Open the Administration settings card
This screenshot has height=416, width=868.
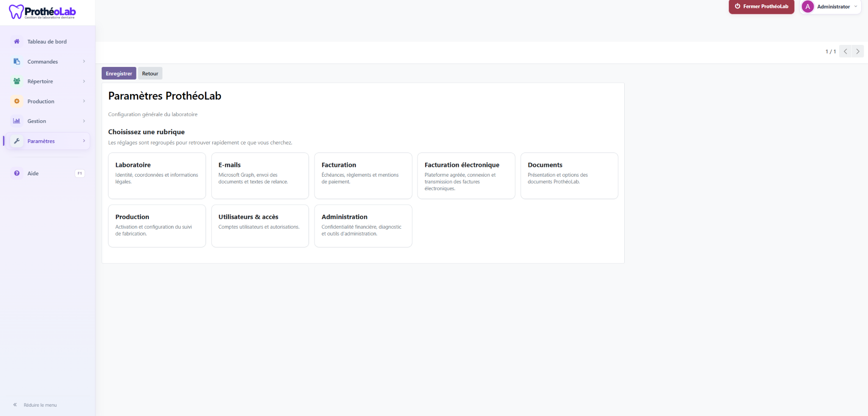coord(363,226)
